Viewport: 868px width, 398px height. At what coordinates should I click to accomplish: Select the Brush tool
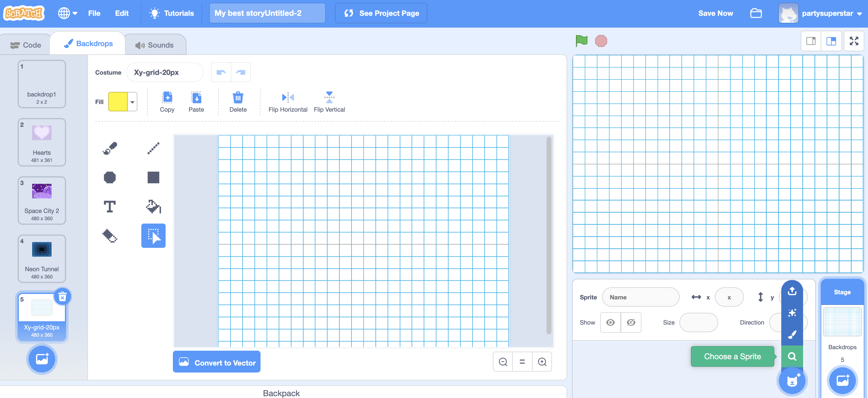pos(110,148)
